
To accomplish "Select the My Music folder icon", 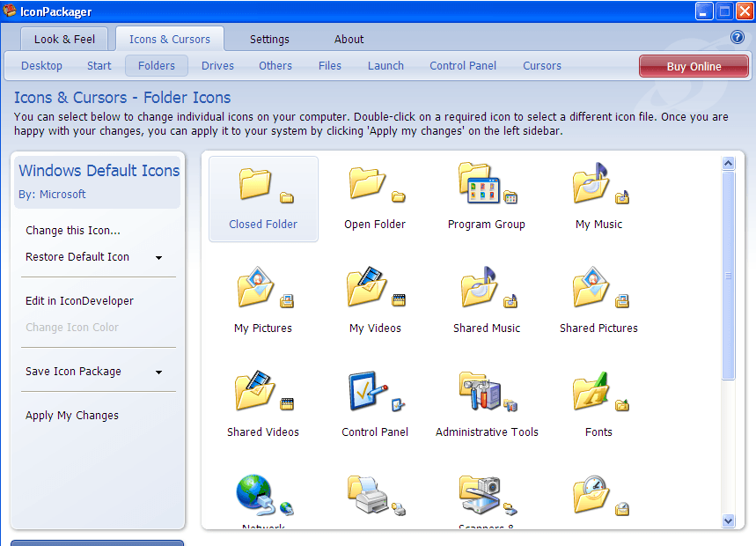I will point(598,192).
